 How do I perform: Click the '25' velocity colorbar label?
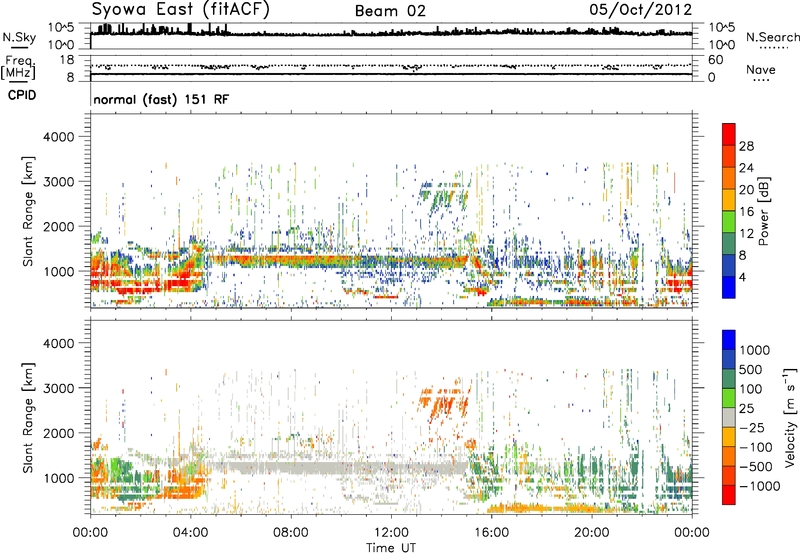click(x=746, y=409)
